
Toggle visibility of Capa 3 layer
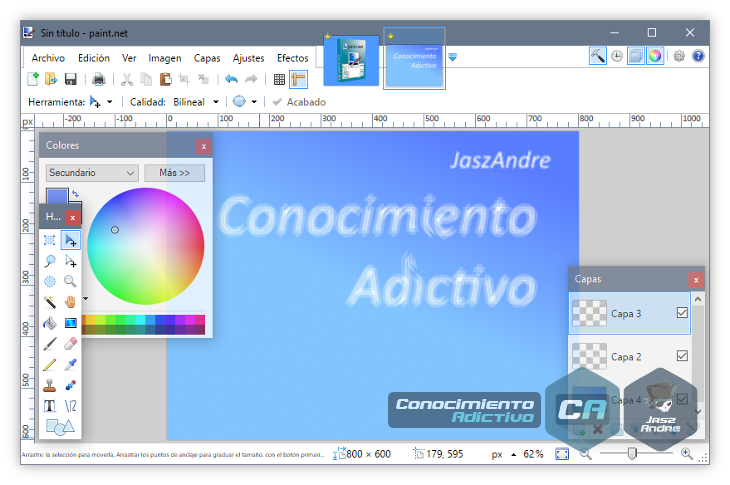tap(682, 313)
